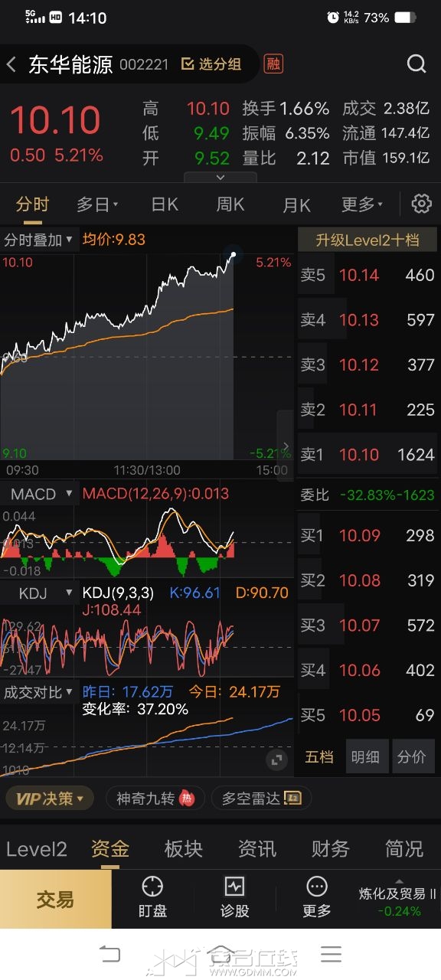The width and height of the screenshot is (441, 980).
Task: Tap the search magnifier icon
Action: click(x=416, y=64)
